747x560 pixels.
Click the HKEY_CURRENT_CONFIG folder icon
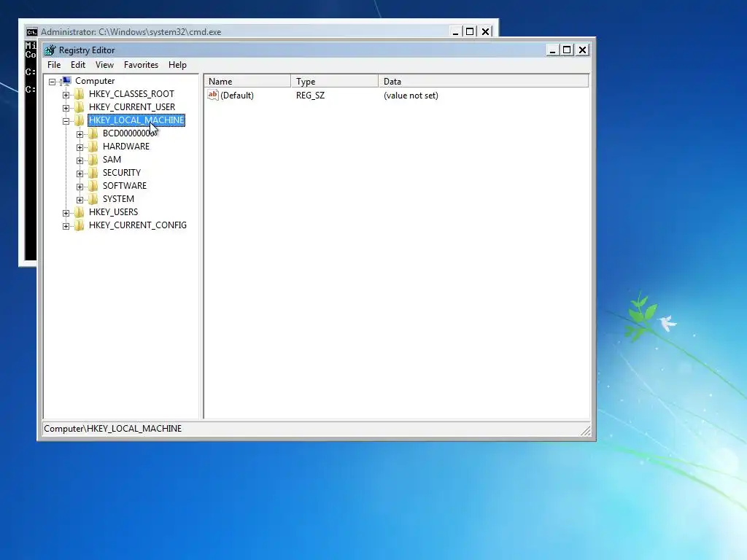pos(80,225)
